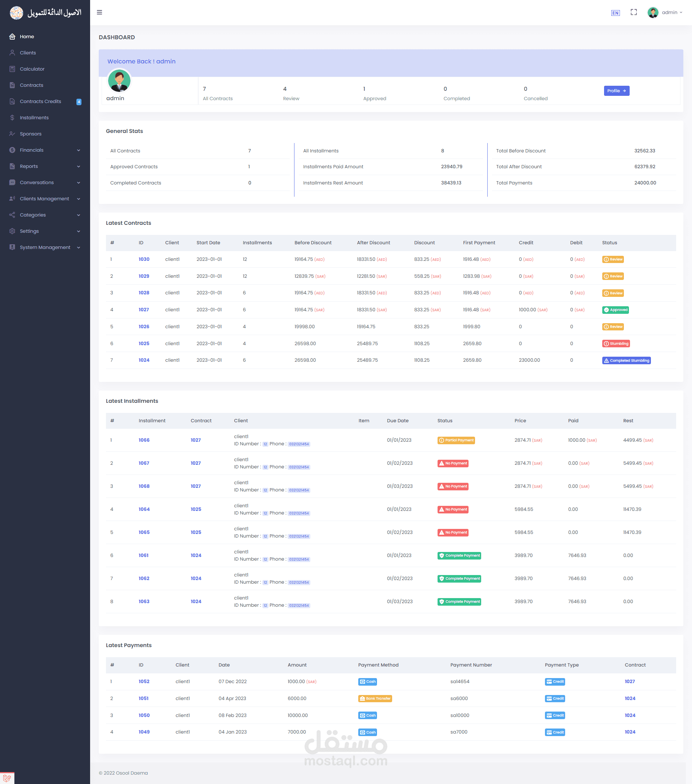The height and width of the screenshot is (784, 692).
Task: Expand the Categories submenu chevron
Action: click(x=79, y=215)
